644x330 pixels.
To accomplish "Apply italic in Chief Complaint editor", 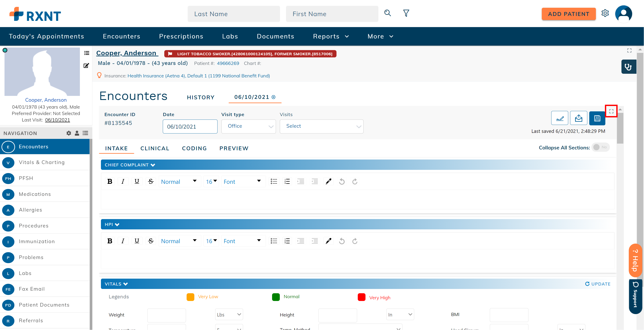I will 123,181.
